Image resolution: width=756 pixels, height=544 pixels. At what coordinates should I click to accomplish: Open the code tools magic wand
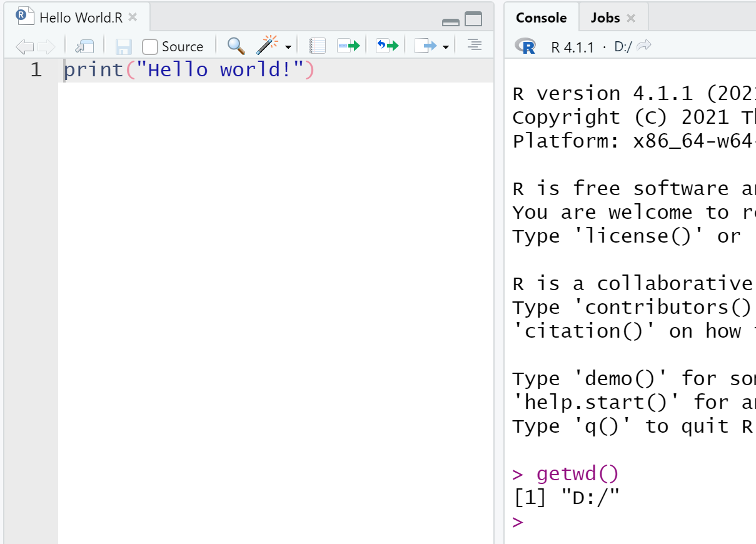(x=267, y=46)
